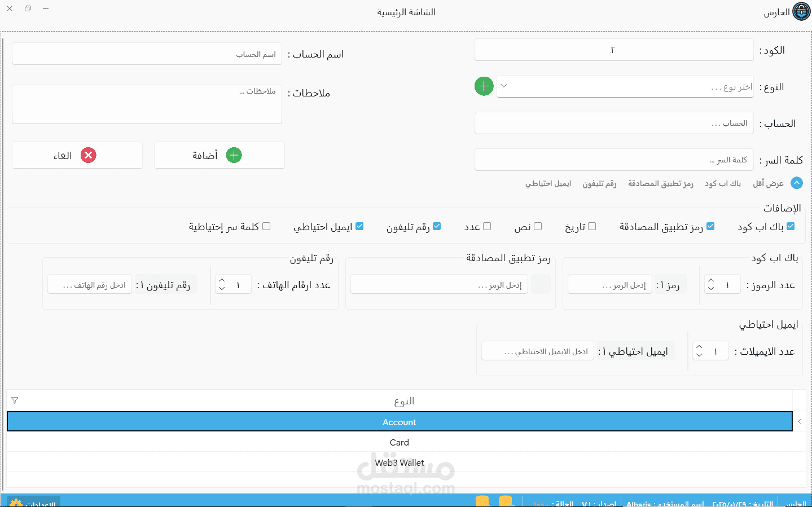Click the عدد ارقام الهاتف number field
Image resolution: width=812 pixels, height=507 pixels.
tap(233, 284)
